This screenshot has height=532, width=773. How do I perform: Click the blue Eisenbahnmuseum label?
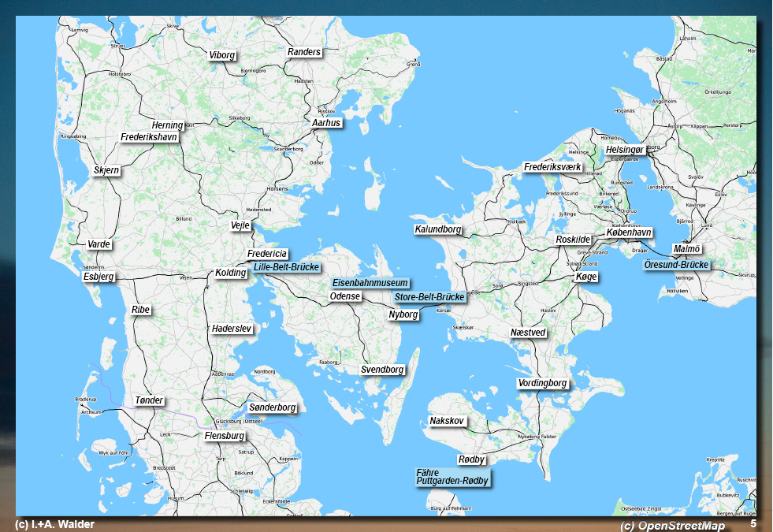pyautogui.click(x=370, y=283)
